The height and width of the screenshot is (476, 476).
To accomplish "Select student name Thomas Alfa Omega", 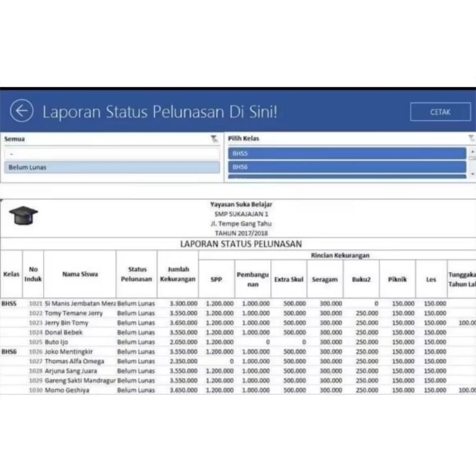I will tap(74, 361).
